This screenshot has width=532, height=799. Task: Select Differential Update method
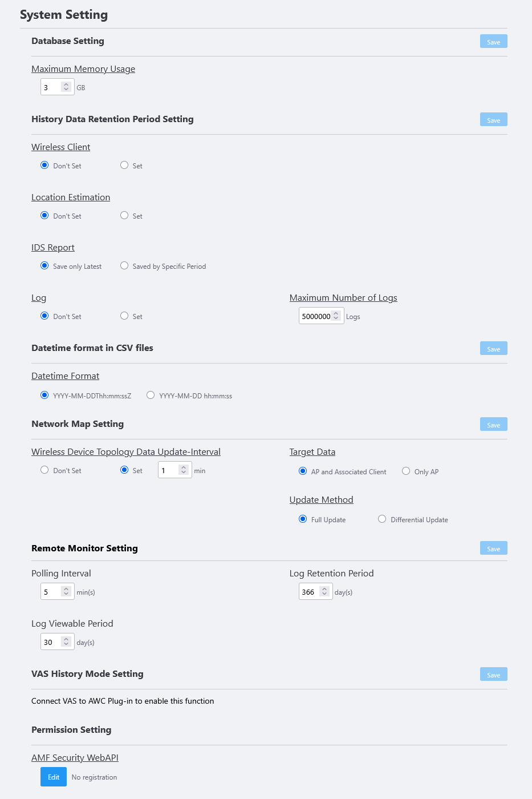point(382,519)
